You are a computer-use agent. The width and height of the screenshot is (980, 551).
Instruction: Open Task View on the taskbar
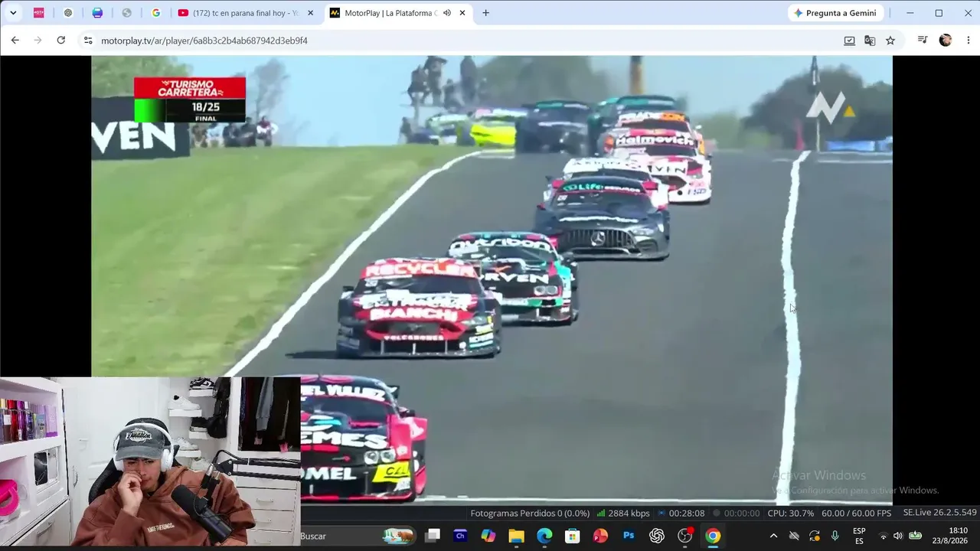[x=433, y=536]
